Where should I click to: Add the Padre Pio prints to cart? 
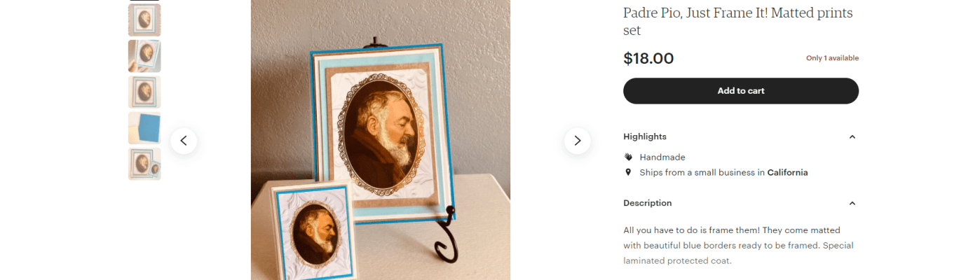pyautogui.click(x=741, y=91)
